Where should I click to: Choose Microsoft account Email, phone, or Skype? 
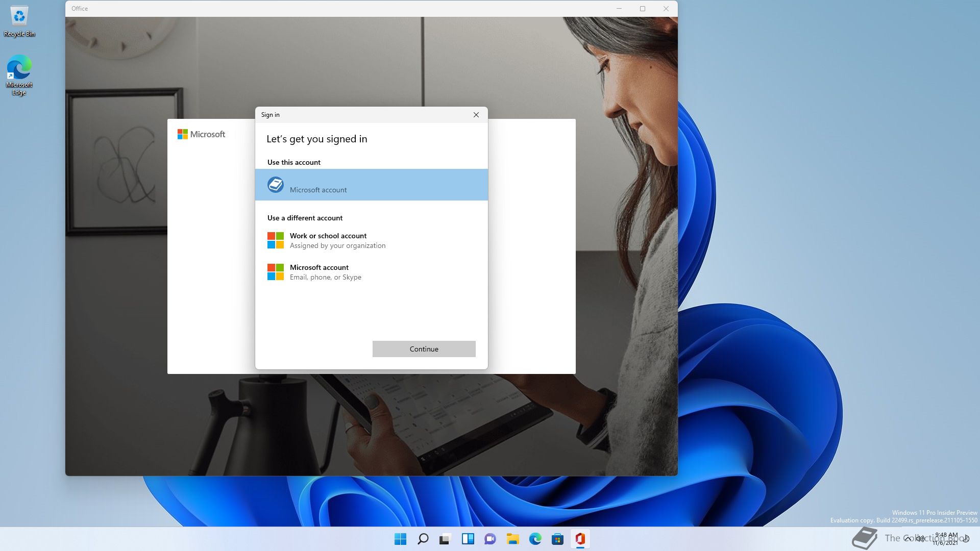click(372, 272)
